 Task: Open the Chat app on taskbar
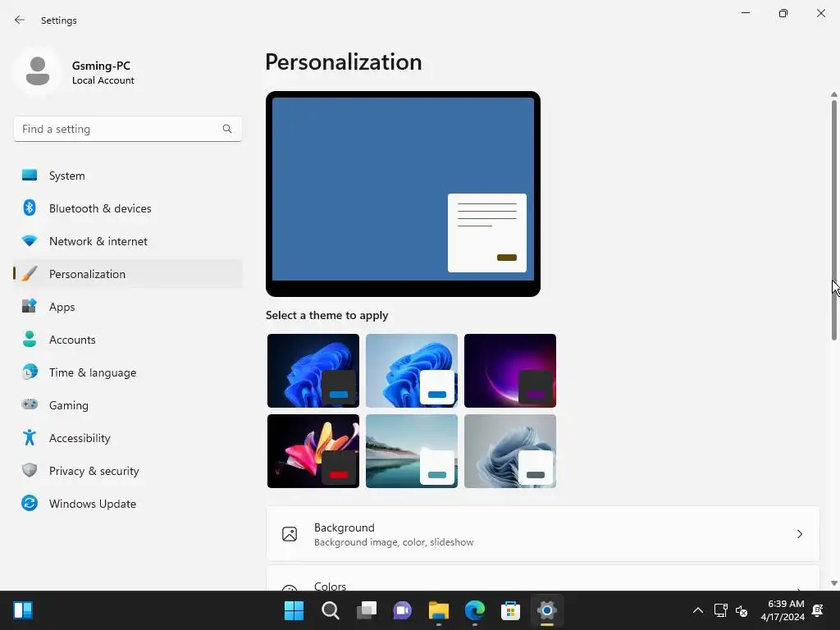pyautogui.click(x=402, y=610)
